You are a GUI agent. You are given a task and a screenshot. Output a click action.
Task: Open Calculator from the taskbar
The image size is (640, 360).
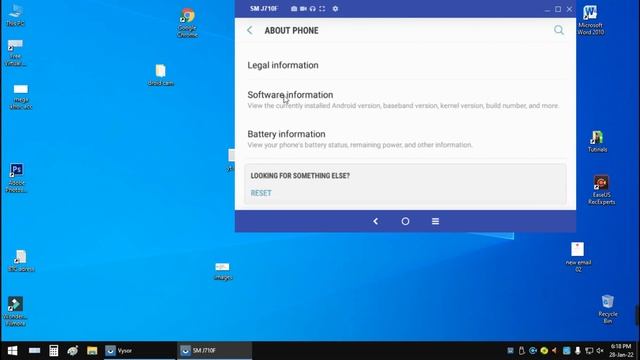pos(53,351)
